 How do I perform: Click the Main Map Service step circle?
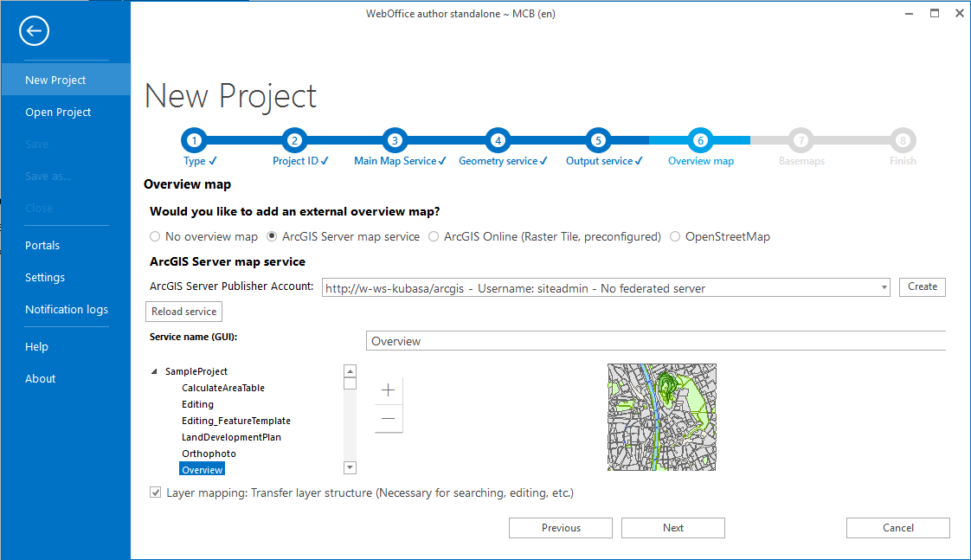[395, 140]
